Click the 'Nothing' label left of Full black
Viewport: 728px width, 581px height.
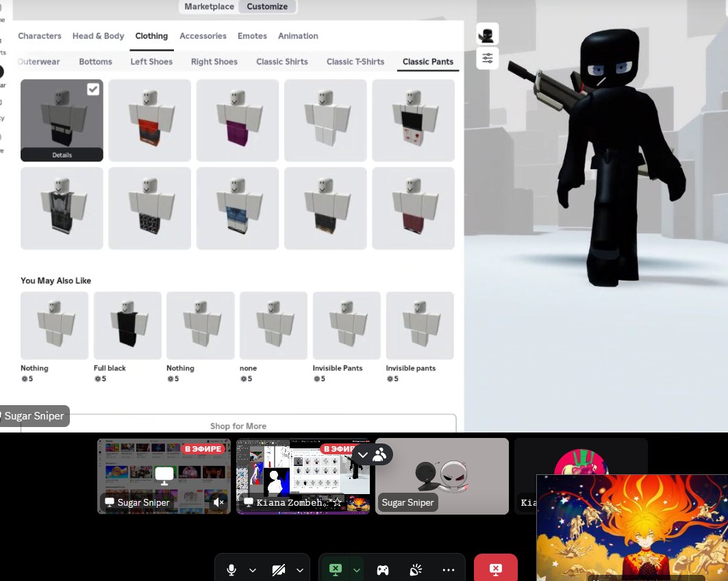tap(34, 368)
